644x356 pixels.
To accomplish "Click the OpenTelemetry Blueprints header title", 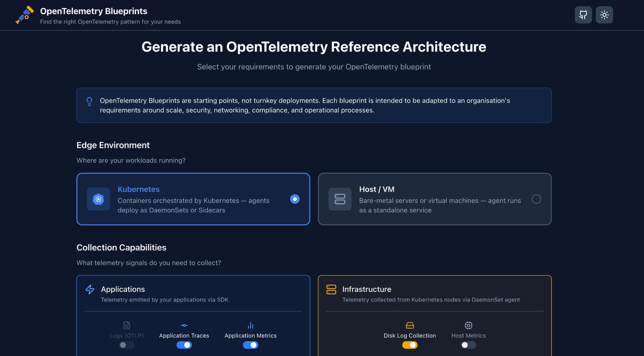I will click(93, 11).
